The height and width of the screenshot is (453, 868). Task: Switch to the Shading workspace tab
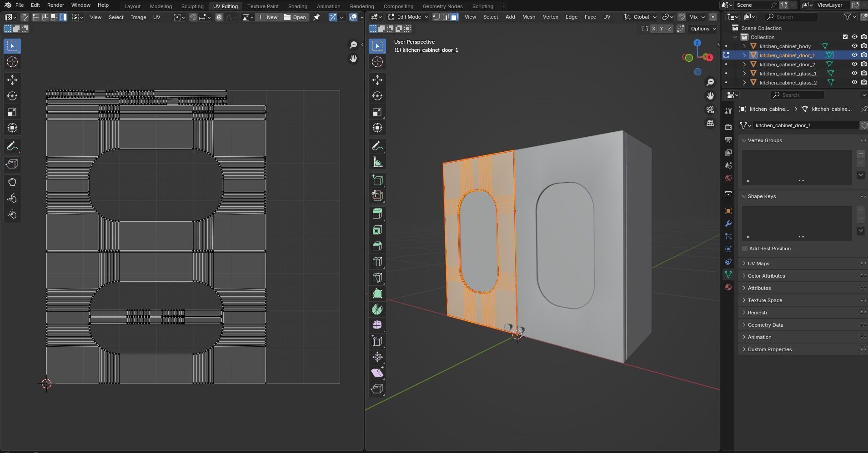click(297, 6)
